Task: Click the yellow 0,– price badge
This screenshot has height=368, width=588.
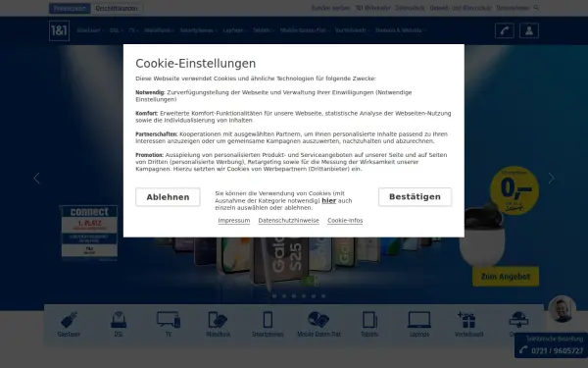Action: 514,190
